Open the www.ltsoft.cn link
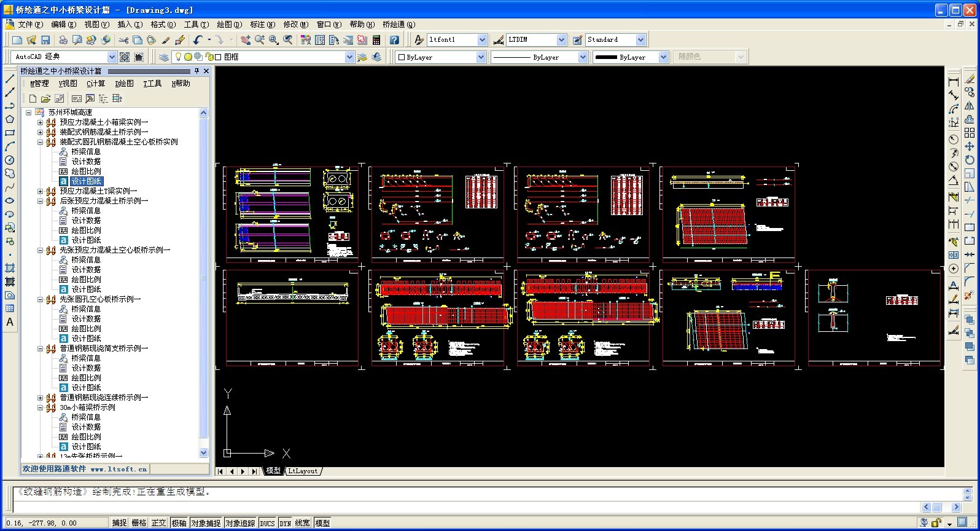 pos(119,469)
